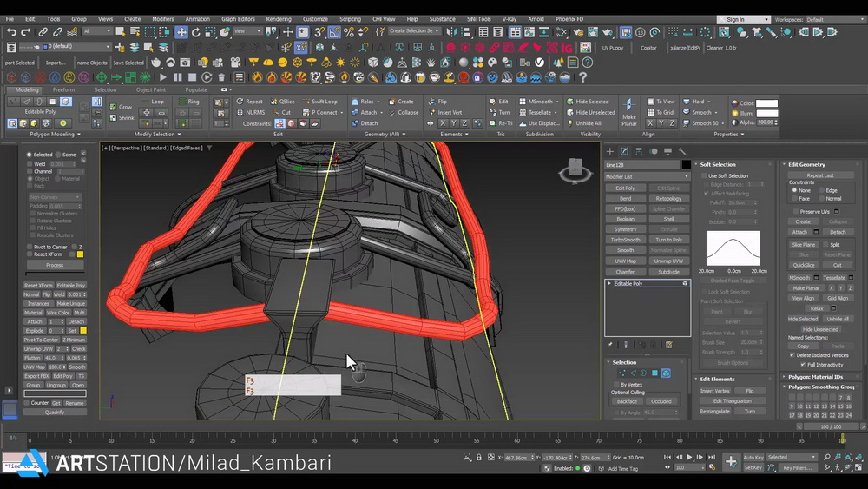Click the large plus Set Key button
Image resolution: width=868 pixels, height=489 pixels.
tap(731, 462)
